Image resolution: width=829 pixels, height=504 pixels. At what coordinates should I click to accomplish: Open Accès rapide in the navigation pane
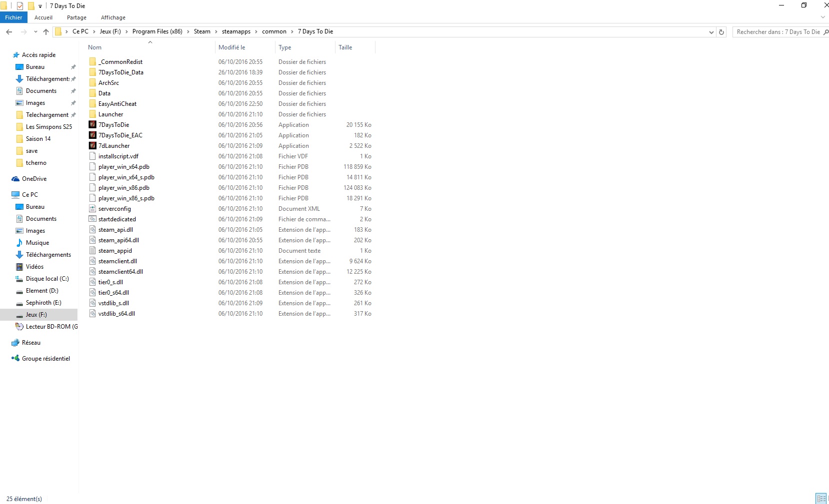[38, 55]
